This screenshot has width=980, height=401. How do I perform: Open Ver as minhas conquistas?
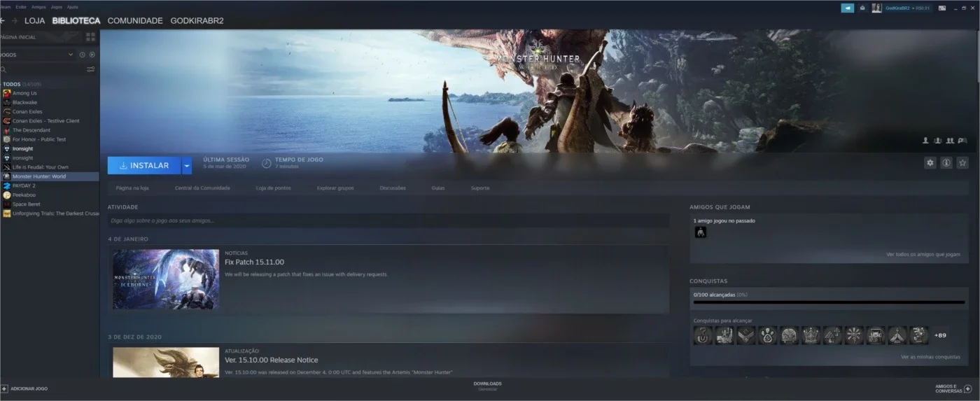(931, 357)
